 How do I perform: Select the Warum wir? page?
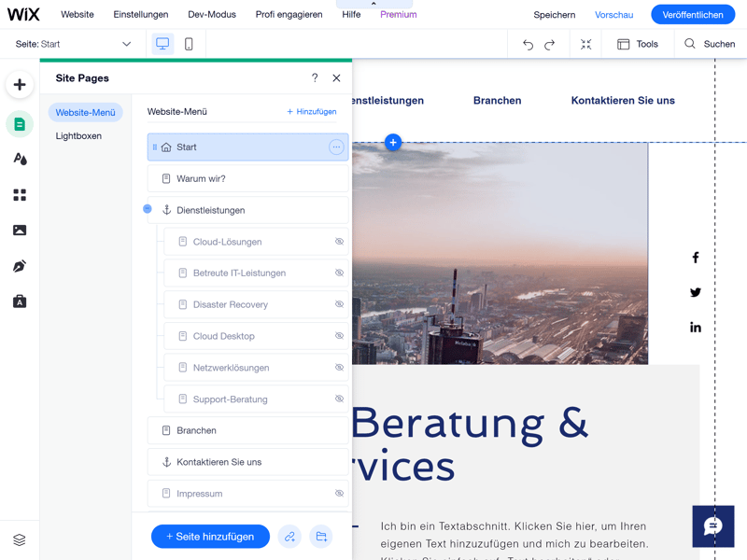247,178
